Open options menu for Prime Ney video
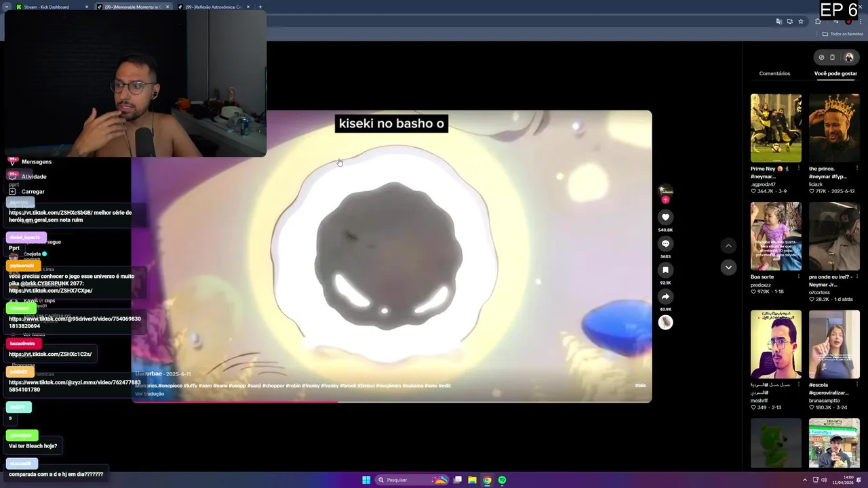 [x=798, y=169]
